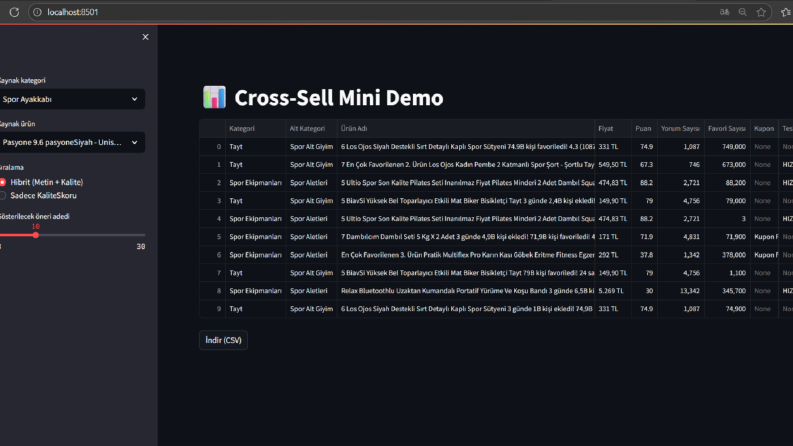Click product name starting 7 Dambılcım Dambıl Seti

[x=466, y=237]
